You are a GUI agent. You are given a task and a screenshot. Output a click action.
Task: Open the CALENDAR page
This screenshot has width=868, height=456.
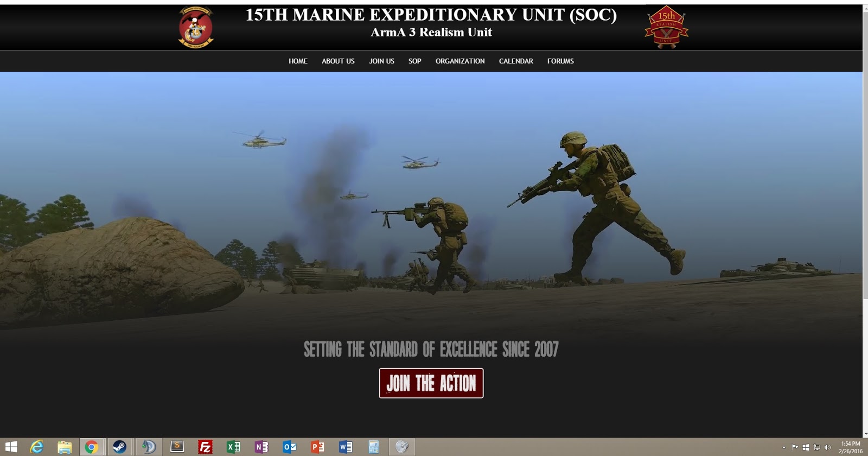click(516, 61)
